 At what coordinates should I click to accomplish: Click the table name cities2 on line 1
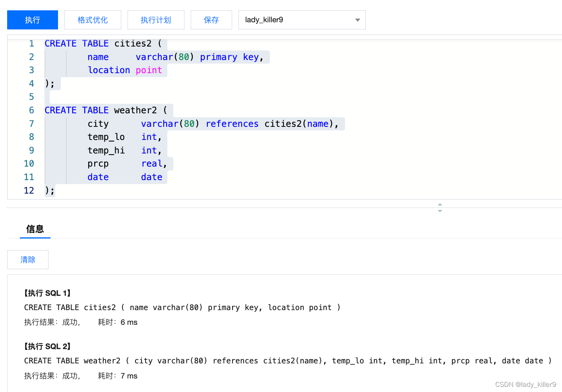pyautogui.click(x=133, y=44)
